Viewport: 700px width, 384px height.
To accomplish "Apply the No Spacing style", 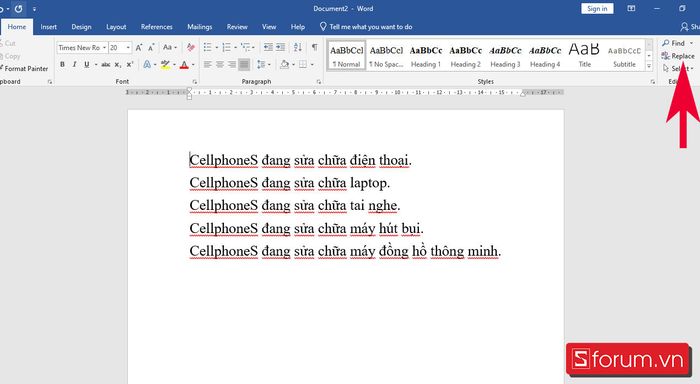I will [386, 56].
